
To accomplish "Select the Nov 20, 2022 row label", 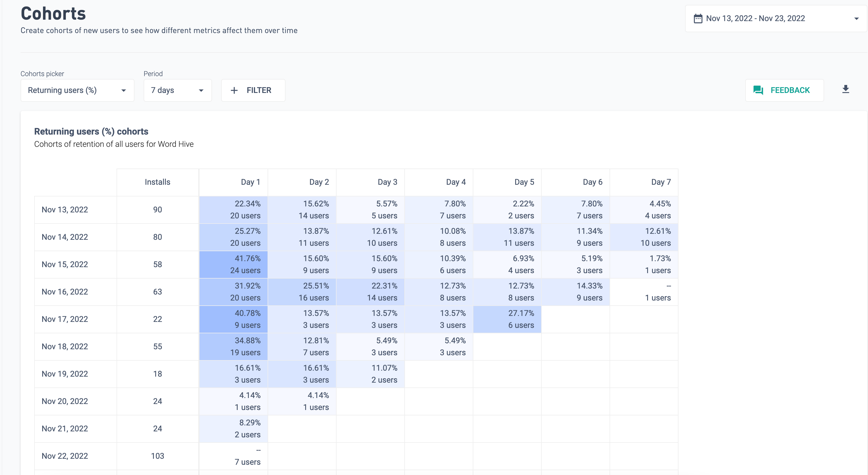I will coord(65,401).
